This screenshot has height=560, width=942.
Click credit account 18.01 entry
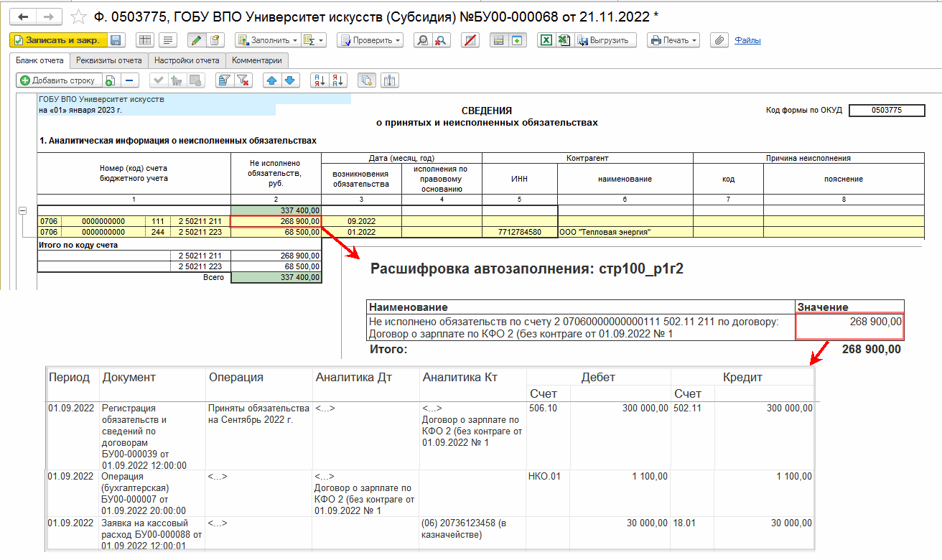[684, 523]
